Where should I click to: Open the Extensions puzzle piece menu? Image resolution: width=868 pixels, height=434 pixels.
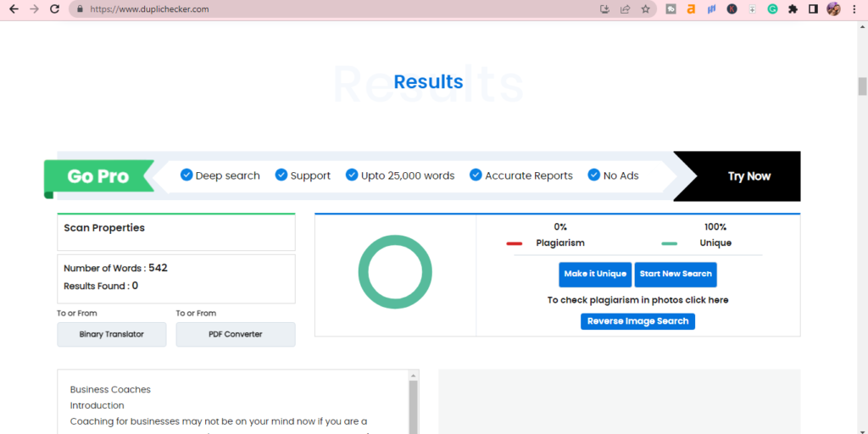click(x=793, y=9)
